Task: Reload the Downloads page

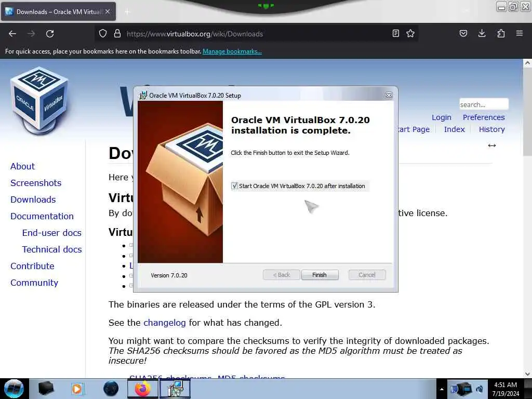Action: point(50,34)
